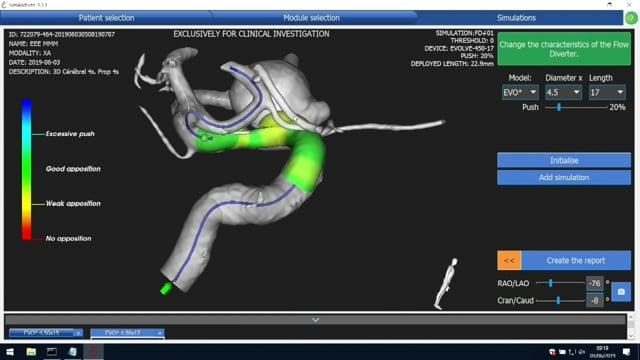Click the Create the report button
Image resolution: width=640 pixels, height=360 pixels.
576,260
